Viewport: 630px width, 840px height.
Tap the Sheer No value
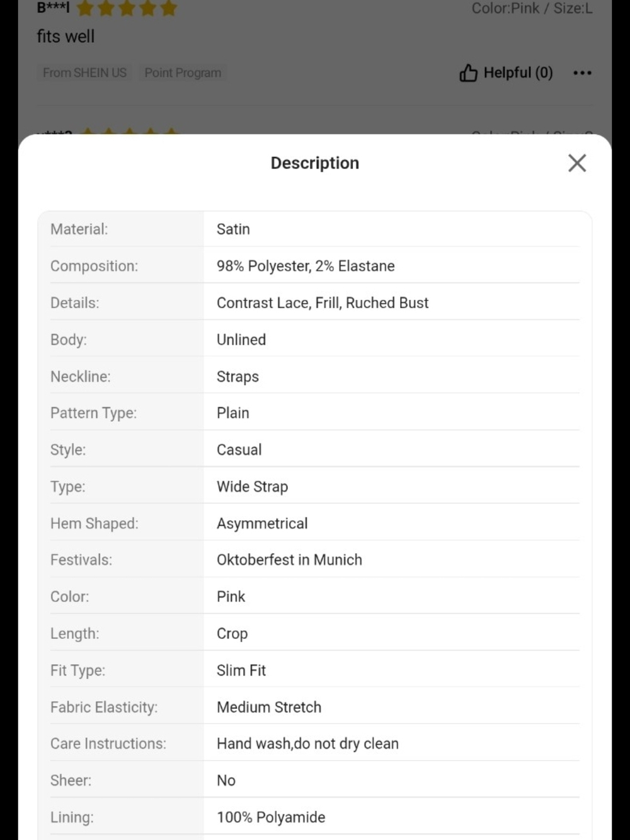226,780
